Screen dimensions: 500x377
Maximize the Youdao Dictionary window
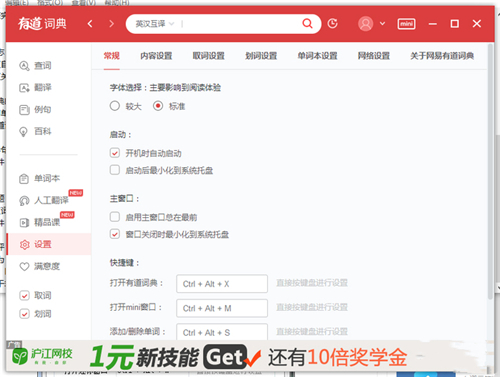coord(455,24)
